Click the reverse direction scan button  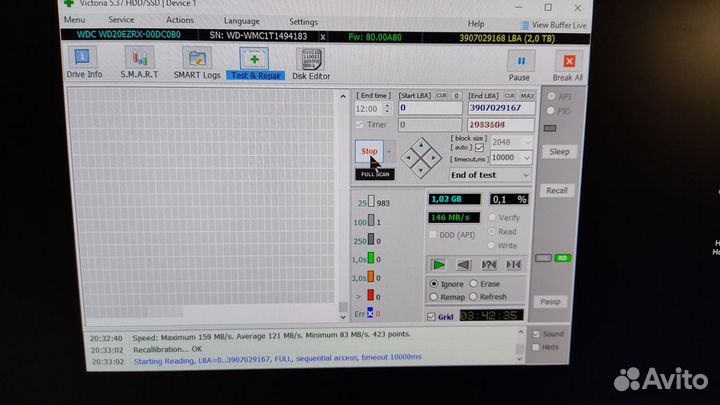(463, 265)
